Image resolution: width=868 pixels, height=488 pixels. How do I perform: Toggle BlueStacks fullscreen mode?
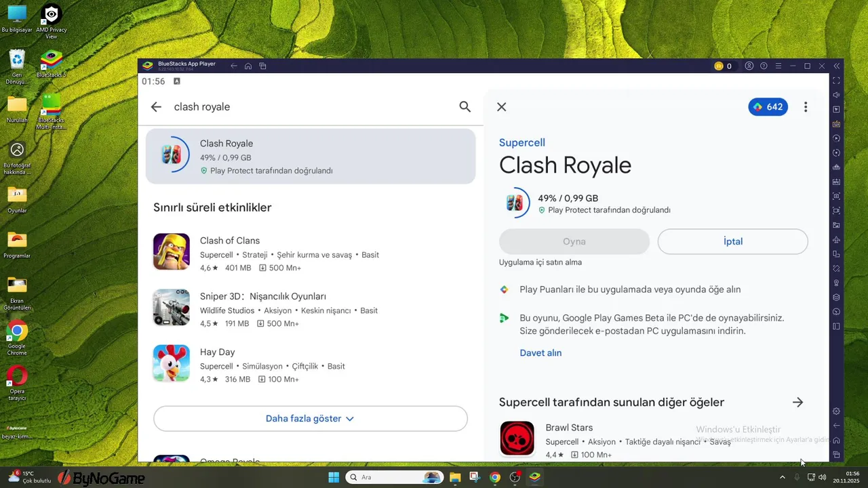click(836, 81)
